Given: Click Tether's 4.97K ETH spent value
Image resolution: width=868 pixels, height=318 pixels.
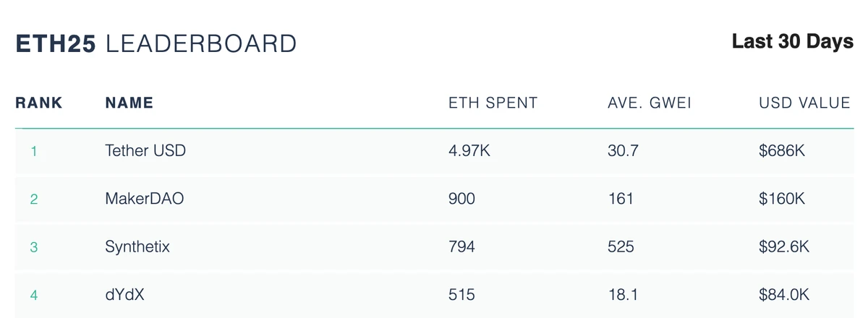Looking at the screenshot, I should pyautogui.click(x=469, y=151).
